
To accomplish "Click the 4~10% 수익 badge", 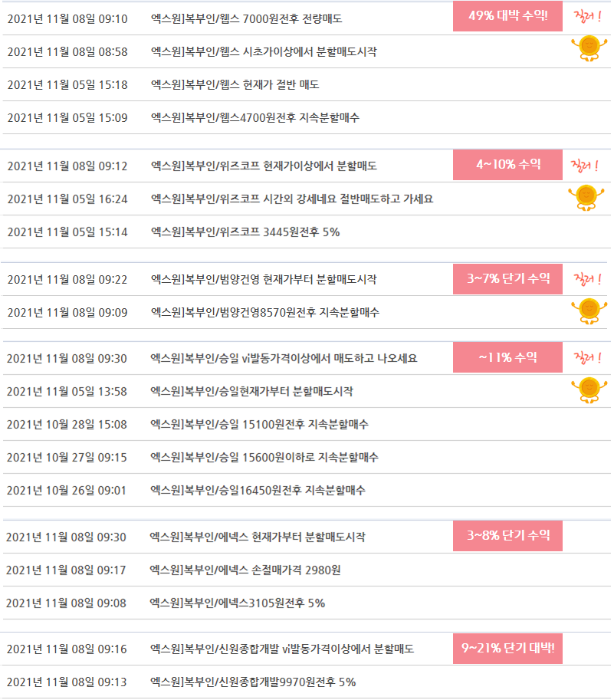I will click(x=507, y=165).
